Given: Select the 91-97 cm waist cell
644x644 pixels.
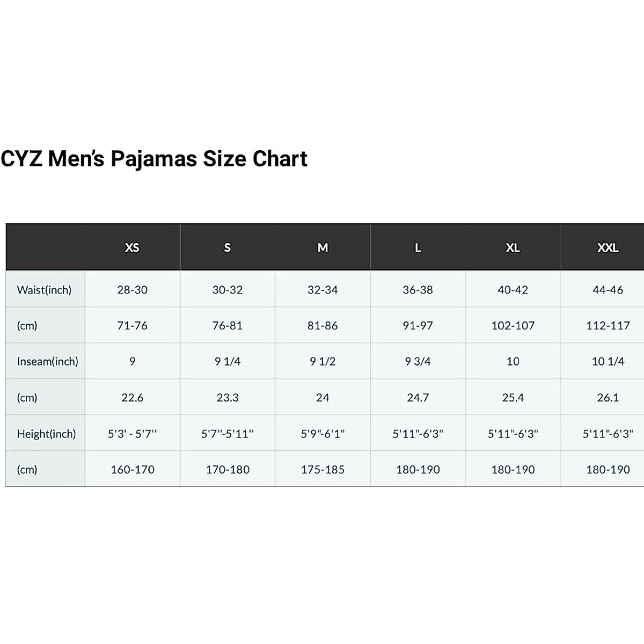Looking at the screenshot, I should pyautogui.click(x=418, y=325).
